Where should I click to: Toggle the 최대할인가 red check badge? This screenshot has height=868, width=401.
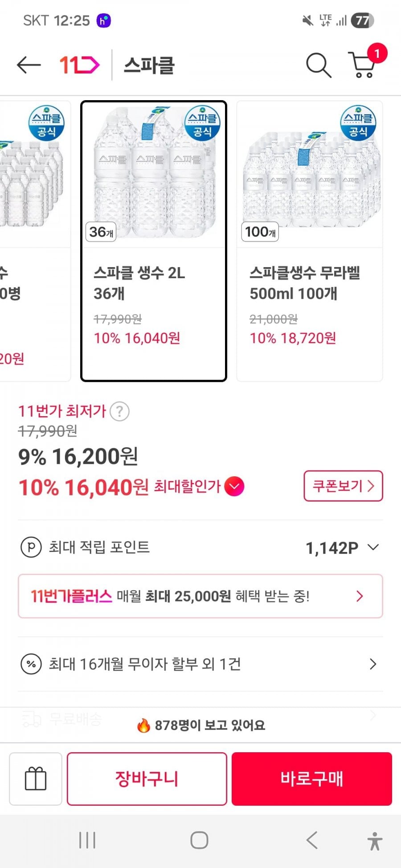[x=234, y=486]
